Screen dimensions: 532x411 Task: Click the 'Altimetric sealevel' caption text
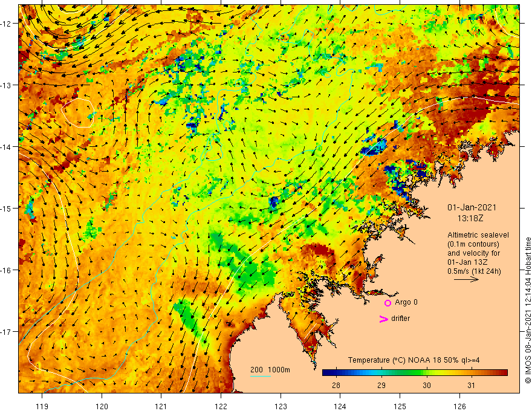(x=478, y=235)
